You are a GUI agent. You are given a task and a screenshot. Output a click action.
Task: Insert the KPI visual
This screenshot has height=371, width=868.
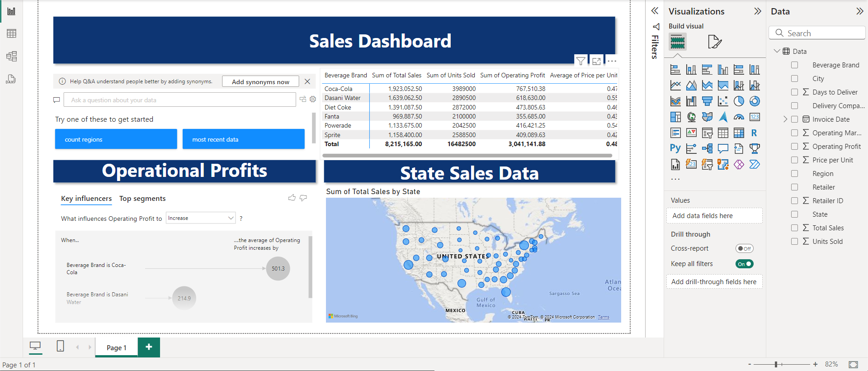pyautogui.click(x=691, y=133)
